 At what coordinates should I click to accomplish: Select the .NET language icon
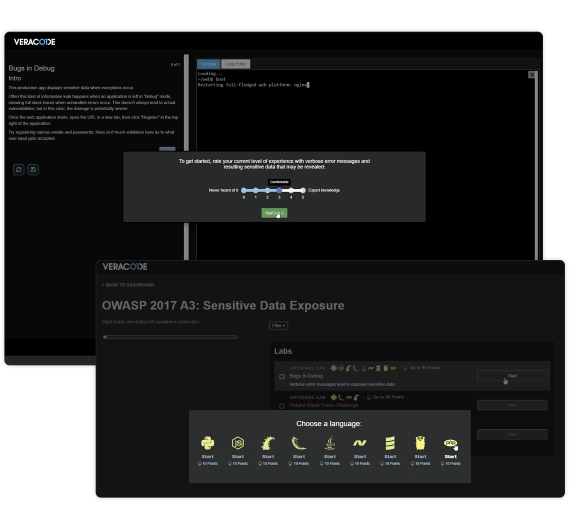(x=360, y=443)
